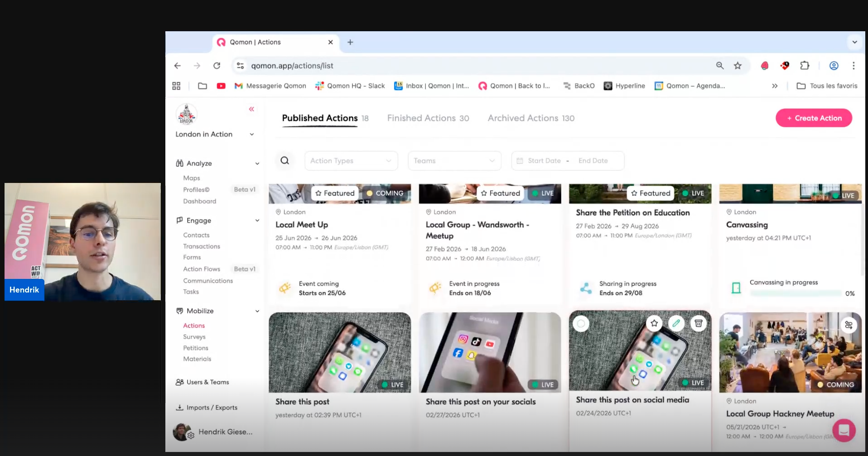This screenshot has width=868, height=456.
Task: Switch to Archived Actions tab
Action: 530,118
